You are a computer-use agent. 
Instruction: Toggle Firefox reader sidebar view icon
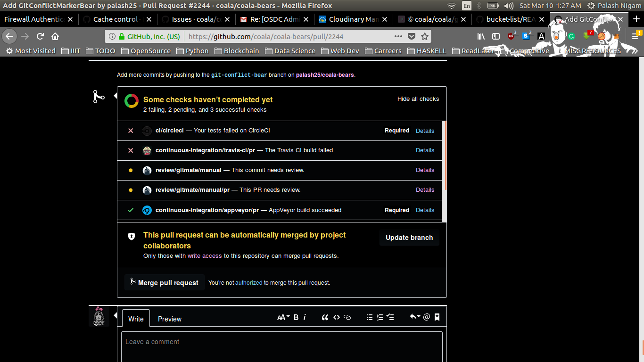495,36
